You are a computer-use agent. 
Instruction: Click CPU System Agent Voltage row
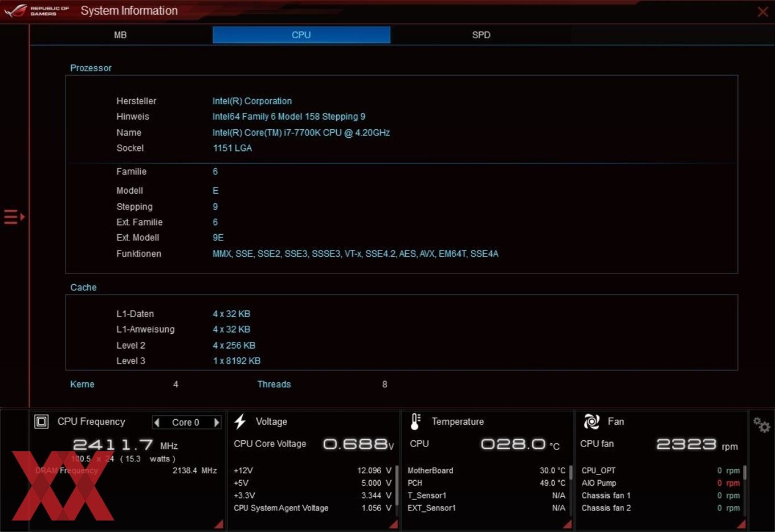pyautogui.click(x=313, y=508)
